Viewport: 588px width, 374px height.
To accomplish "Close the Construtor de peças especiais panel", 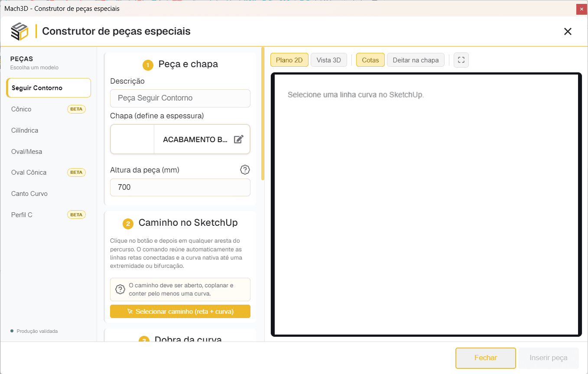I will [568, 31].
